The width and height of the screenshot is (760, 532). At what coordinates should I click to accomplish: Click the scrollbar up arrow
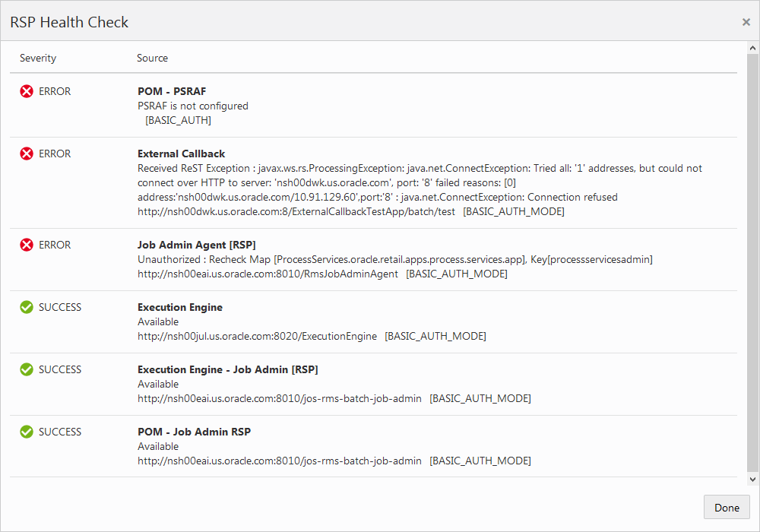coord(753,49)
